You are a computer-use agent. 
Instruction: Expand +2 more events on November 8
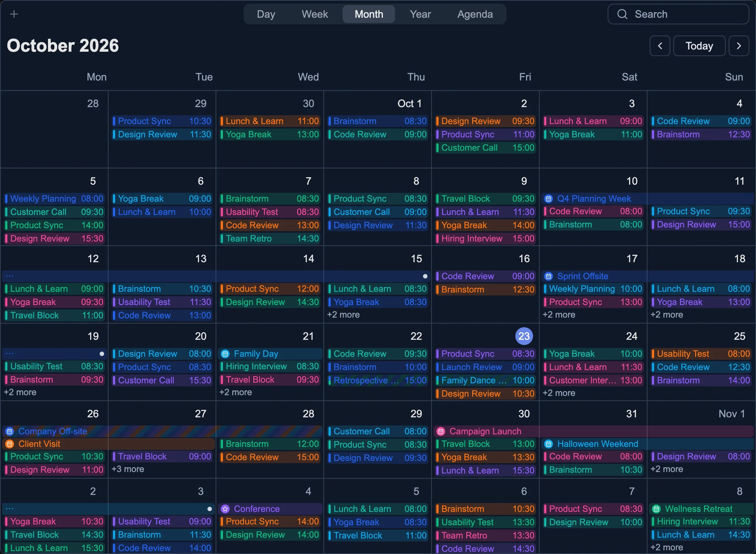click(x=667, y=547)
